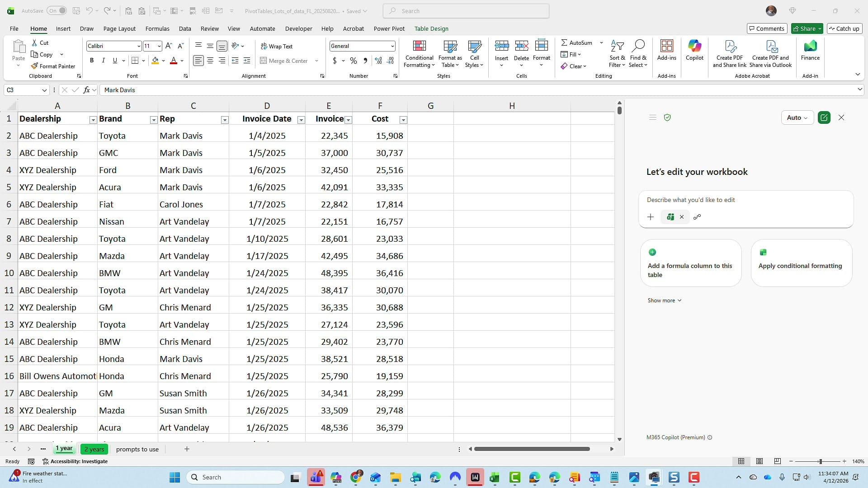Open the Copilot pane icon
The image size is (868, 488).
(694, 51)
